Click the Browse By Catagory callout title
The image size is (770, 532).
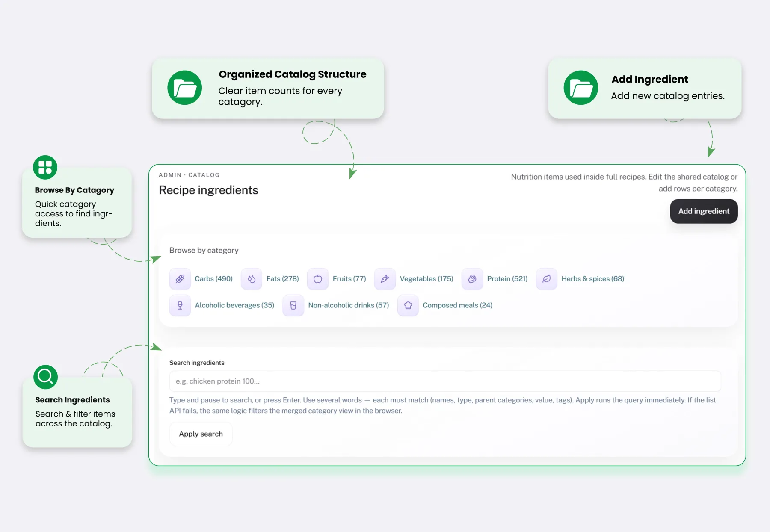click(74, 190)
